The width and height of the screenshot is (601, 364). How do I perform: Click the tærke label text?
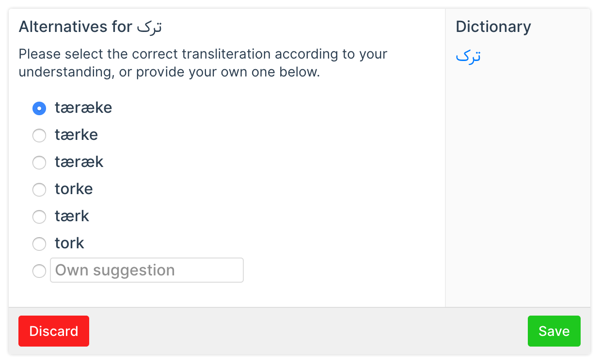click(76, 135)
